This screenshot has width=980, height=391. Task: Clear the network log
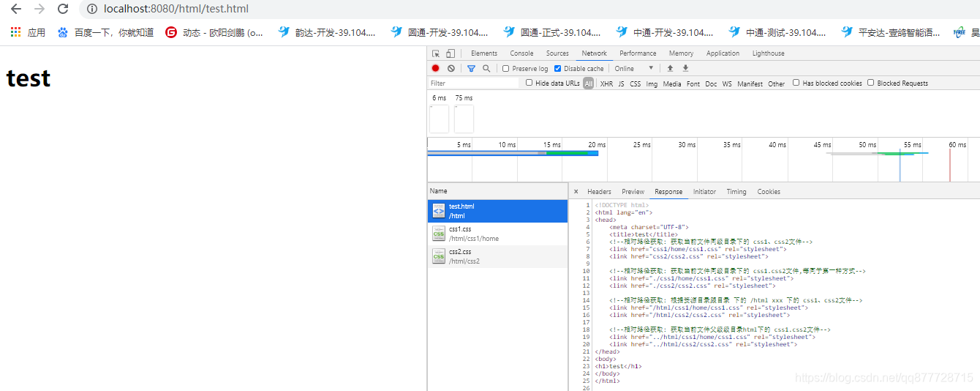click(x=451, y=68)
